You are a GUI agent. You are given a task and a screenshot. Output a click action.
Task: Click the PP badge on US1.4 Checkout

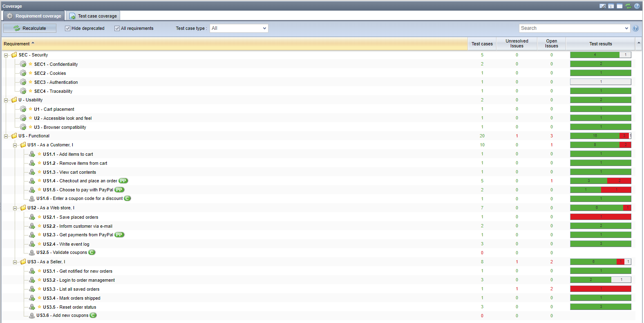pos(123,181)
